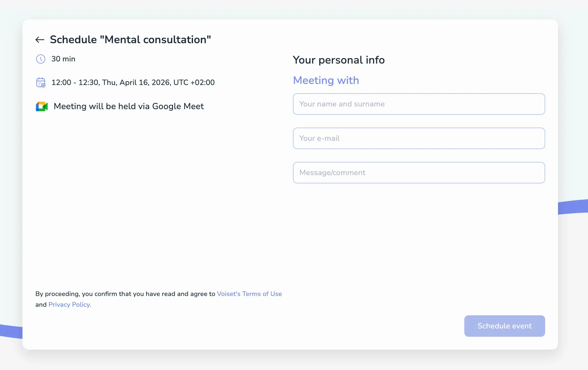Click the "Meeting with" heading
Screen dimensions: 588x370
(x=326, y=80)
